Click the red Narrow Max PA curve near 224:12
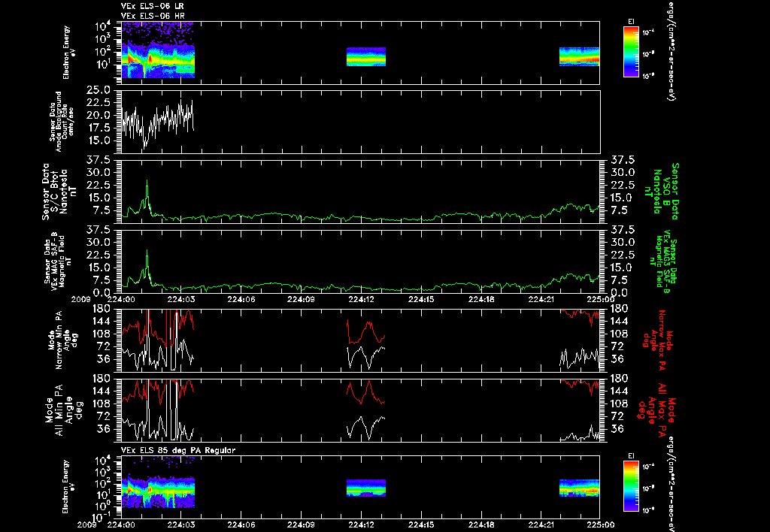Viewport: 770px width, 532px height. [366, 332]
